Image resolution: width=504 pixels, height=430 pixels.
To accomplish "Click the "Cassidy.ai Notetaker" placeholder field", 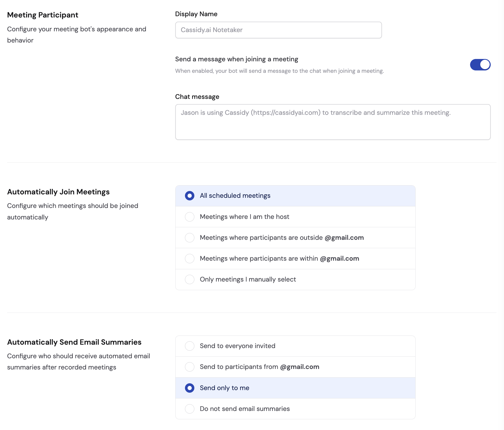I will (x=278, y=30).
